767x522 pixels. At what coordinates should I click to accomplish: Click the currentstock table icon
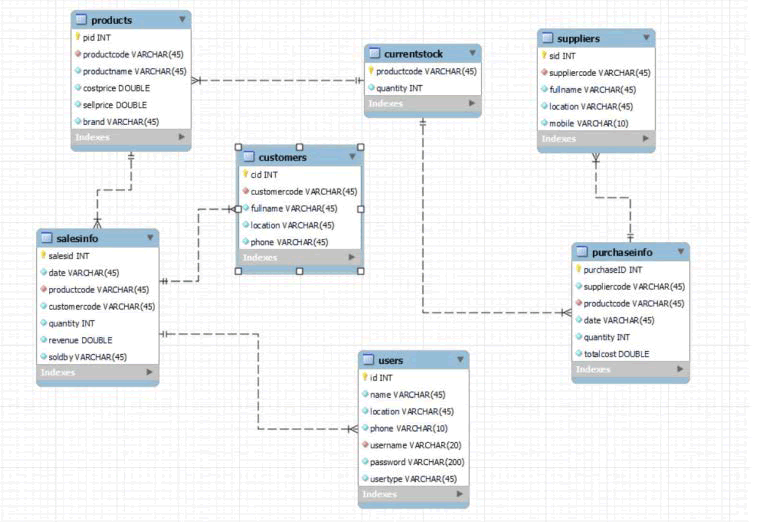pos(375,53)
